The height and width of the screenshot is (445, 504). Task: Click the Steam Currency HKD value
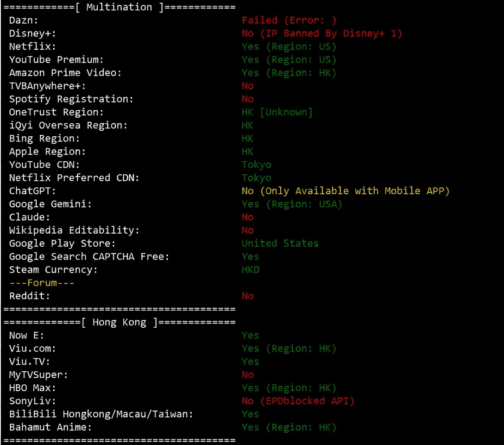click(250, 270)
